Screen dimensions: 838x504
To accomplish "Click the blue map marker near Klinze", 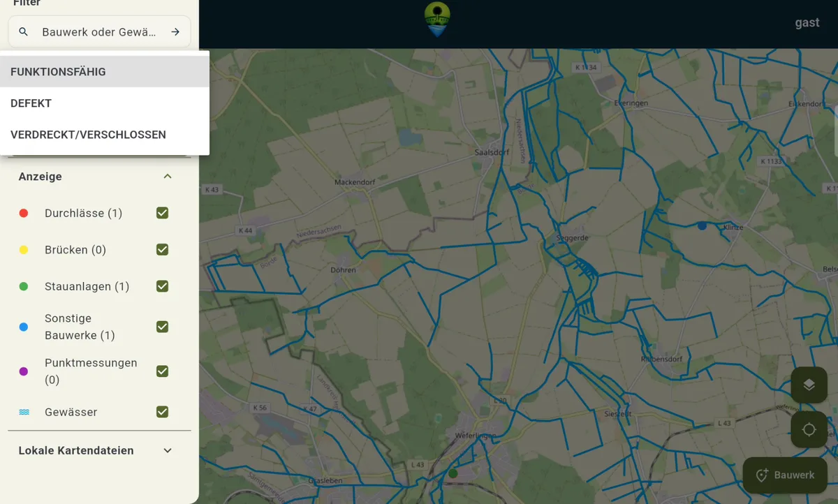I will tap(702, 225).
